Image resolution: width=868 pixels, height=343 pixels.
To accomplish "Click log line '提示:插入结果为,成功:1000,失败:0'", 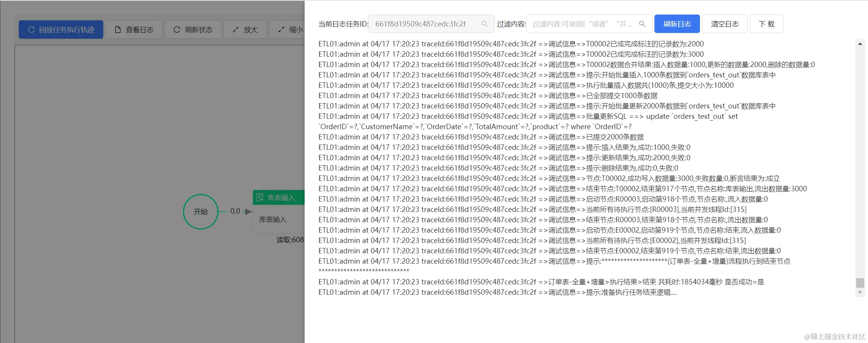I will (504, 147).
